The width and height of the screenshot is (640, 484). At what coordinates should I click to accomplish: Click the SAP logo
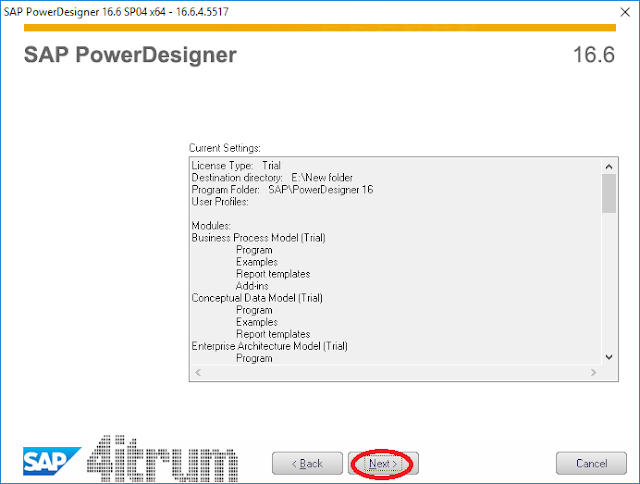tap(52, 461)
